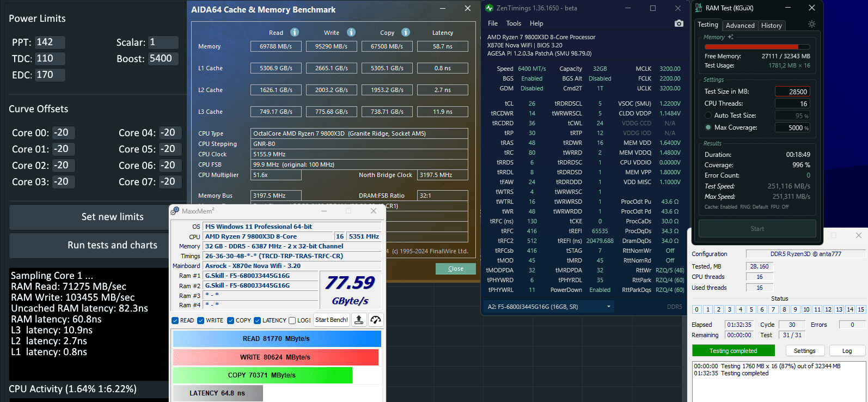Click the AIDA64 L3 Cache Latency value 11.9 ns
868x402 pixels.
(x=443, y=112)
